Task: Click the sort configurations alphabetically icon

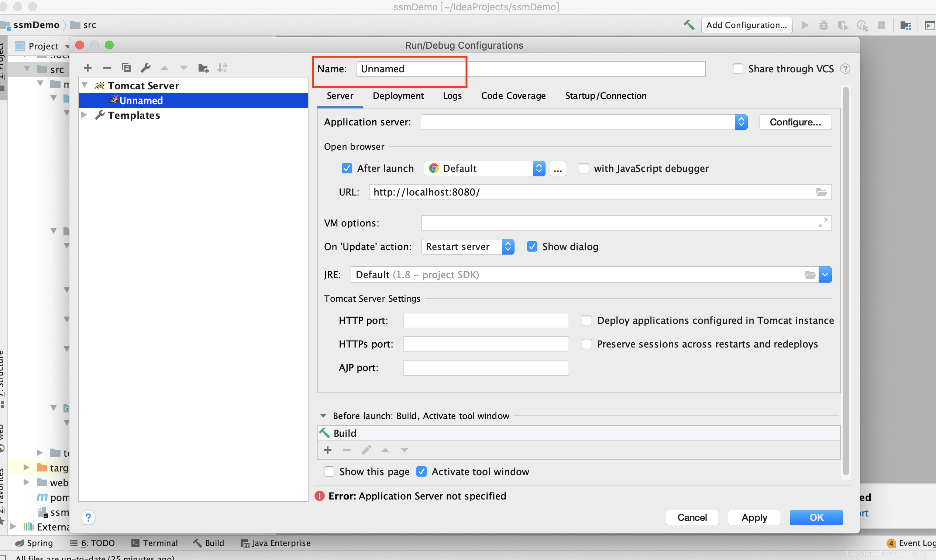Action: coord(222,68)
